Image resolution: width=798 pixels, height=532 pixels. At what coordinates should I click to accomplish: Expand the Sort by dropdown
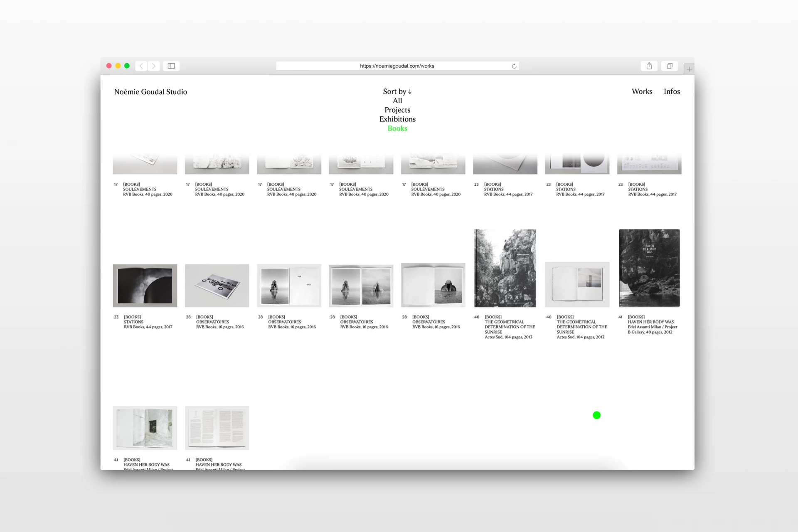pyautogui.click(x=397, y=91)
